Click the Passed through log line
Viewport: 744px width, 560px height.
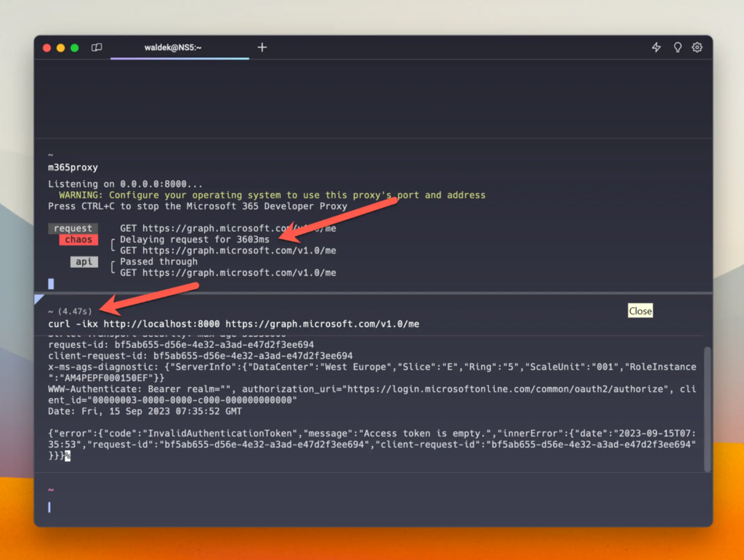158,261
